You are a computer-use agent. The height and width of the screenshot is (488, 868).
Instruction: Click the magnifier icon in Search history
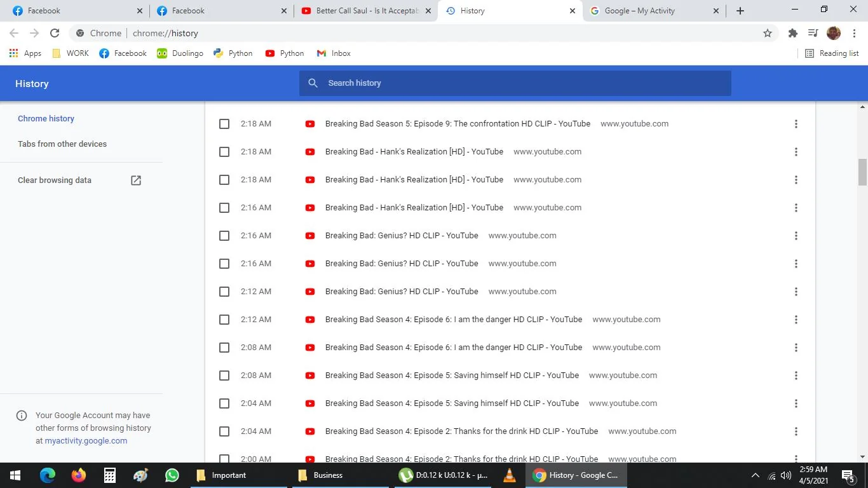313,83
